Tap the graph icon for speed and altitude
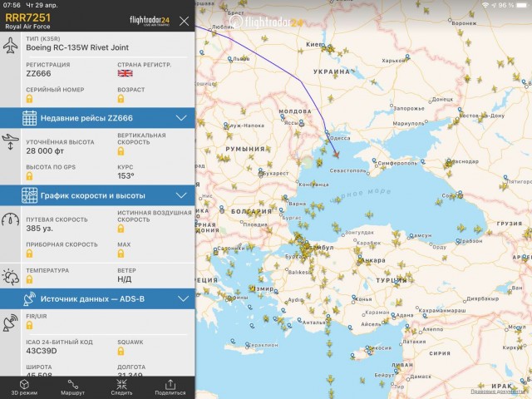This screenshot has width=532, height=399. click(30, 195)
